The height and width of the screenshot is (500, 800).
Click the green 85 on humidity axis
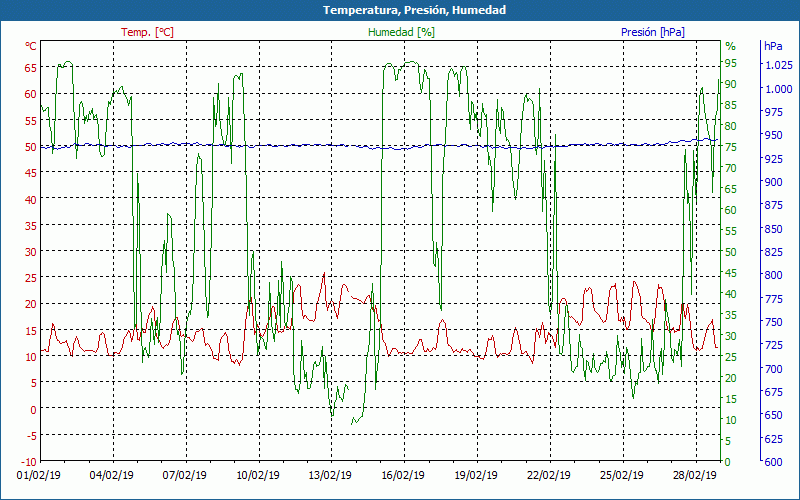[x=731, y=105]
